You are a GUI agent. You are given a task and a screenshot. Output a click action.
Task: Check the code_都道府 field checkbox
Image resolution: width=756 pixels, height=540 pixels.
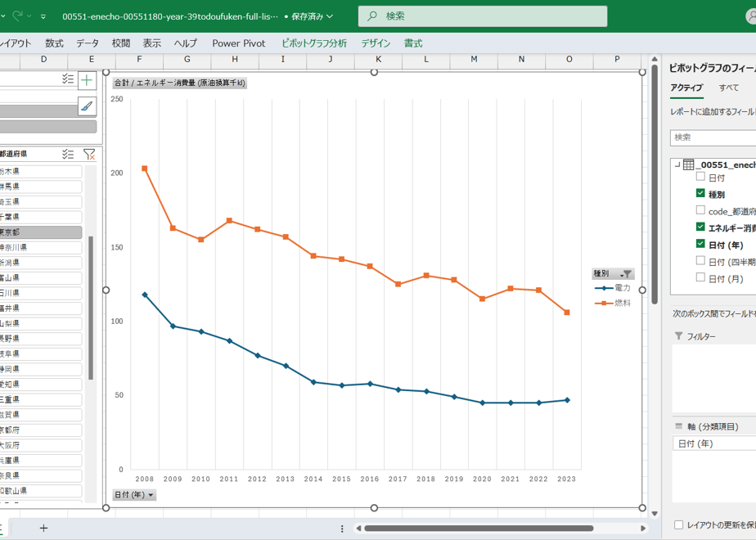700,210
